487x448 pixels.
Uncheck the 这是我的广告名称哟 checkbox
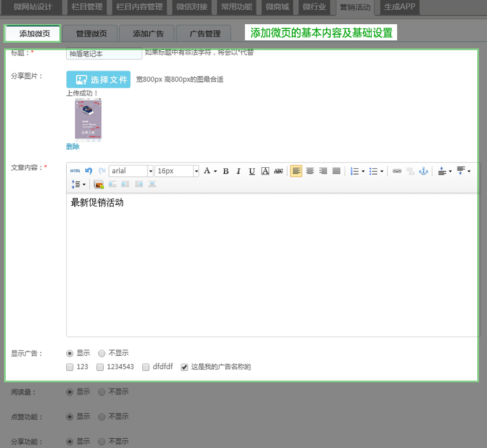click(184, 367)
